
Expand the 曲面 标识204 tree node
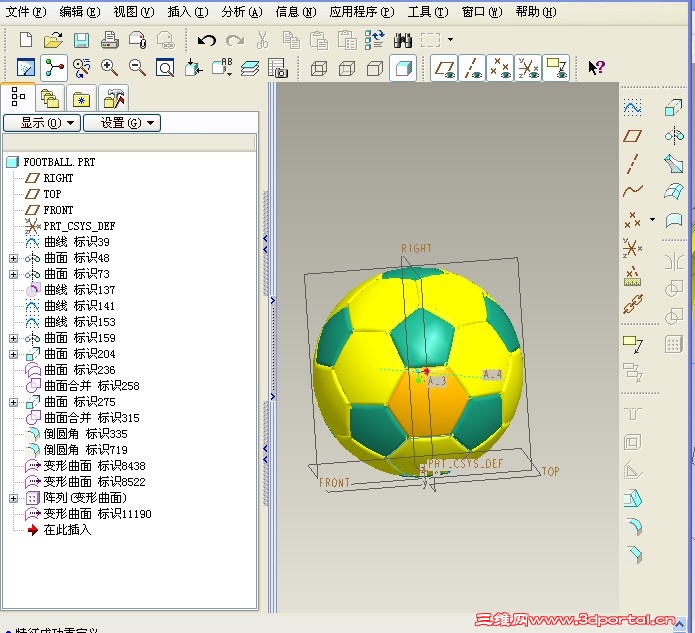[x=13, y=354]
